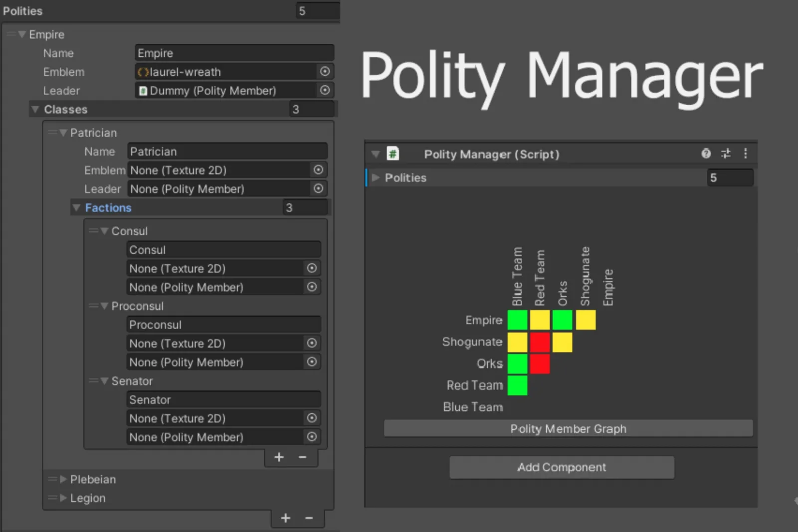Click Red Team versus Blue Team green cell
Screen dimensions: 798x532
[517, 385]
